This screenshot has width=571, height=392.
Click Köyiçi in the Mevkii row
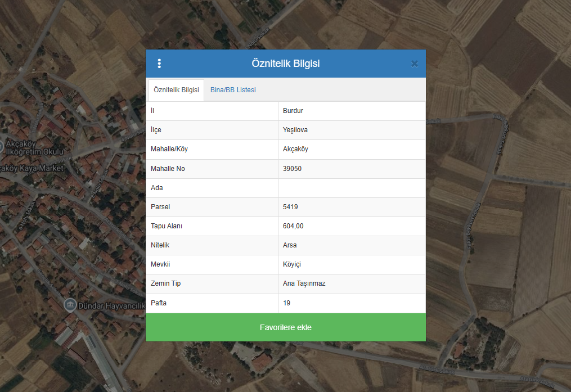[x=293, y=264]
